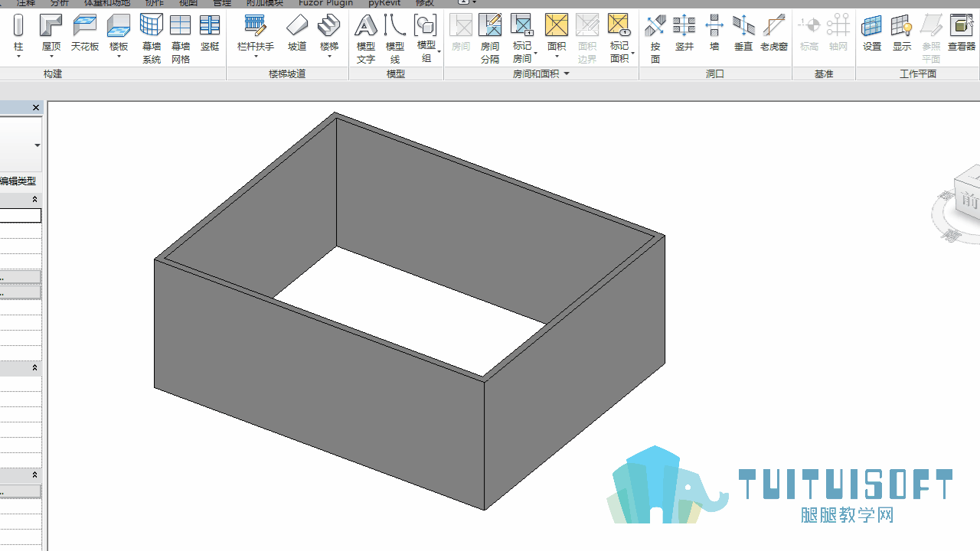The height and width of the screenshot is (551, 980).
Task: Click the 设置 work plane set tool
Action: click(872, 34)
